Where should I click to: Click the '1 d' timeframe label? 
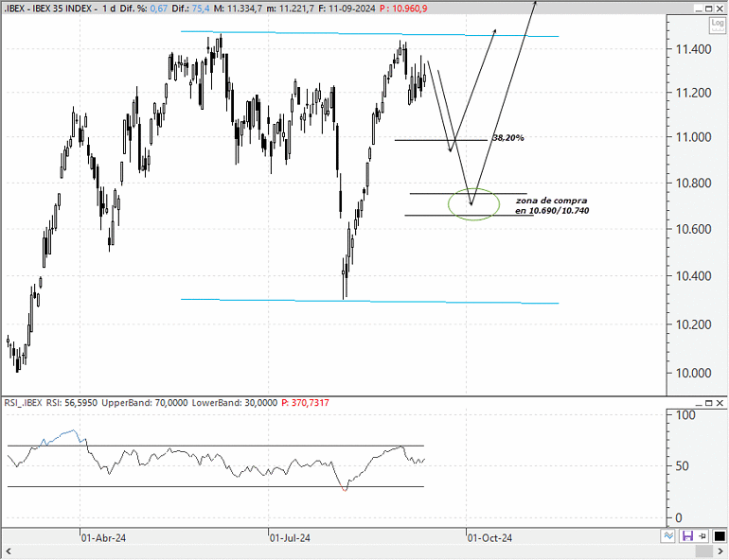click(x=109, y=9)
